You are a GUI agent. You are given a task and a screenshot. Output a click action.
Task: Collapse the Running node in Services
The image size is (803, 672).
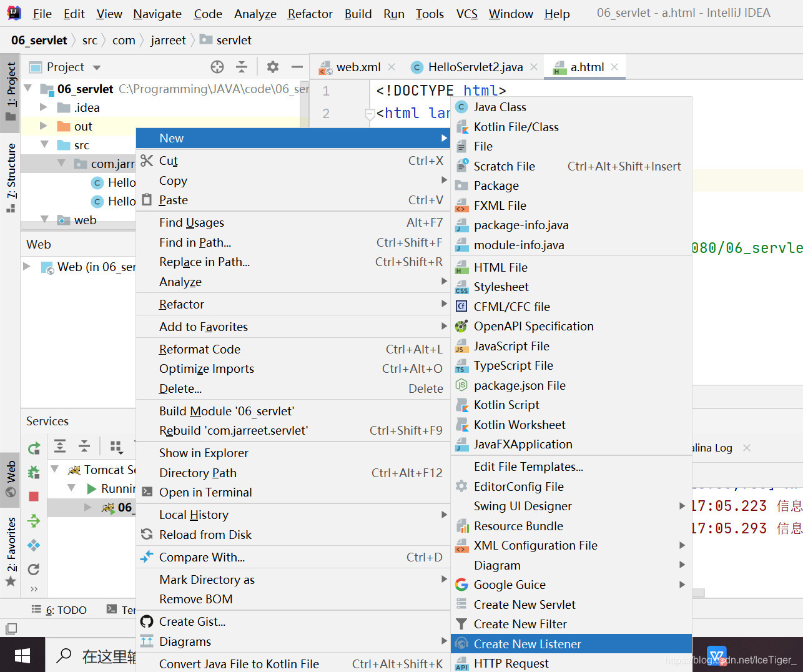(x=71, y=488)
